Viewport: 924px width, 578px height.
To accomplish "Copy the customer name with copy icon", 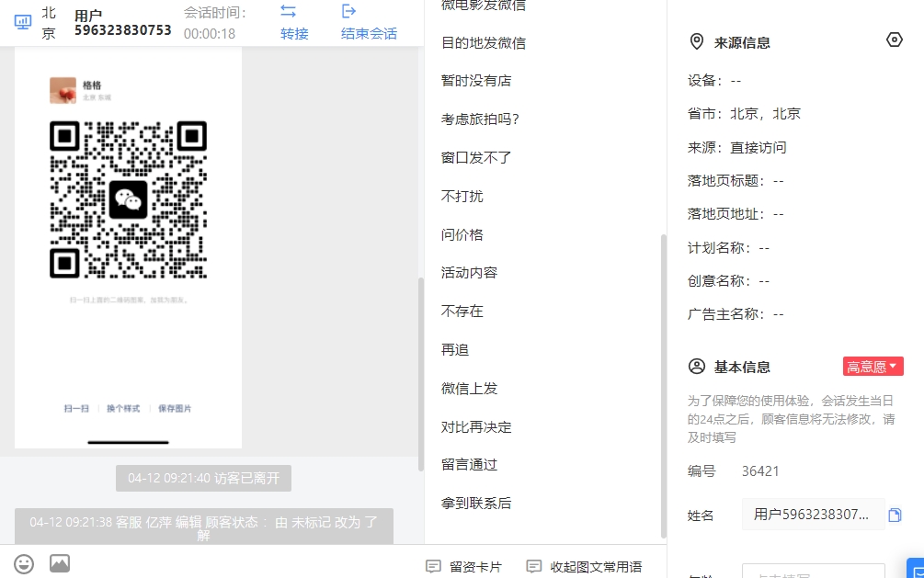I will coord(895,515).
